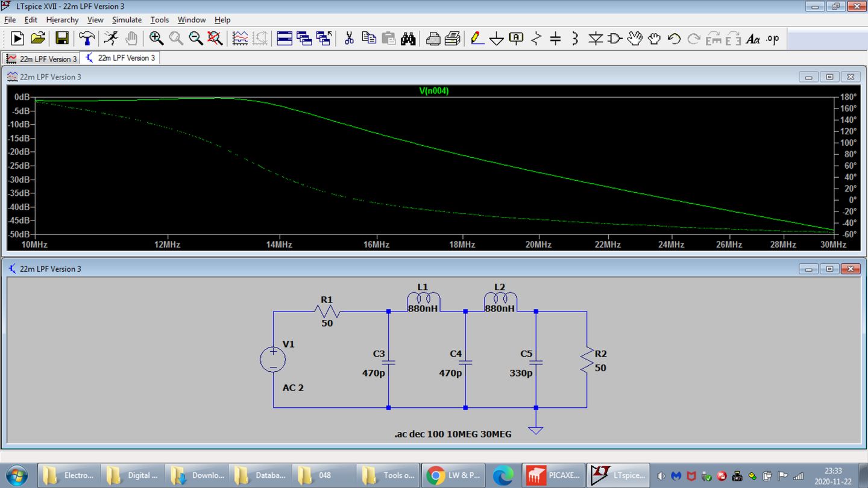This screenshot has width=868, height=488.
Task: Open the Hierarchy menu
Action: [62, 20]
